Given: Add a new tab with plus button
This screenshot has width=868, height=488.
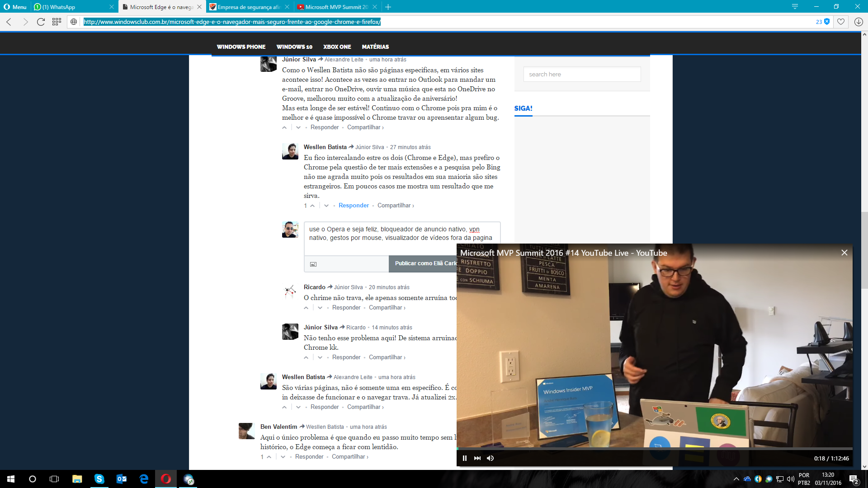Looking at the screenshot, I should [x=388, y=7].
